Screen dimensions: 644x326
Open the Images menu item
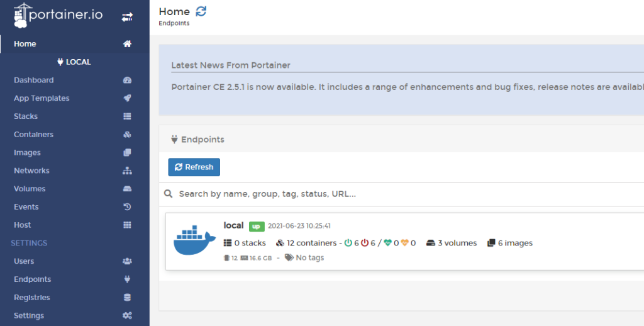[x=27, y=153]
